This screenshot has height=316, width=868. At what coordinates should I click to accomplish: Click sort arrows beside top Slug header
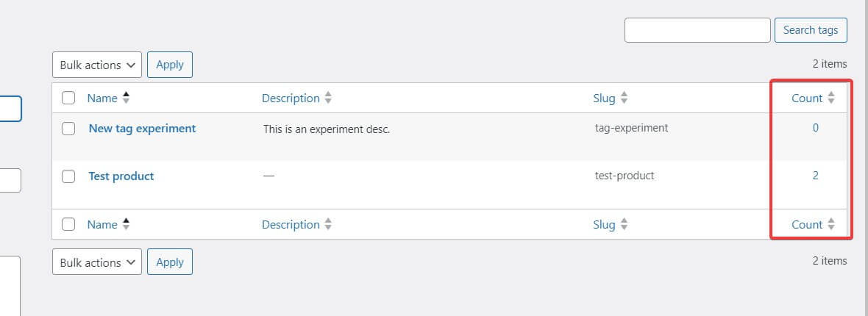pyautogui.click(x=624, y=98)
